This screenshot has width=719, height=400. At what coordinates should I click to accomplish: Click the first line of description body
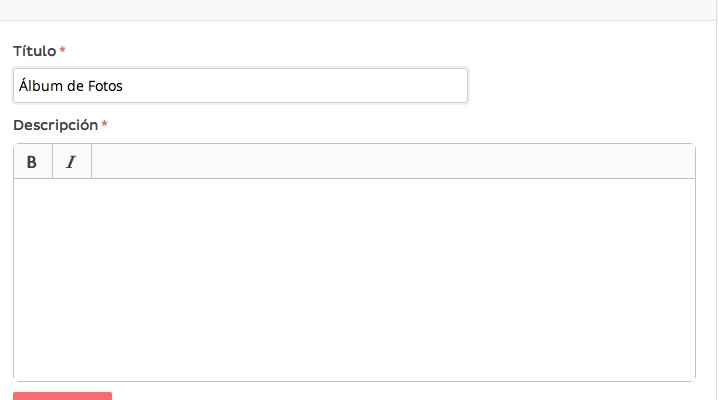(200, 195)
